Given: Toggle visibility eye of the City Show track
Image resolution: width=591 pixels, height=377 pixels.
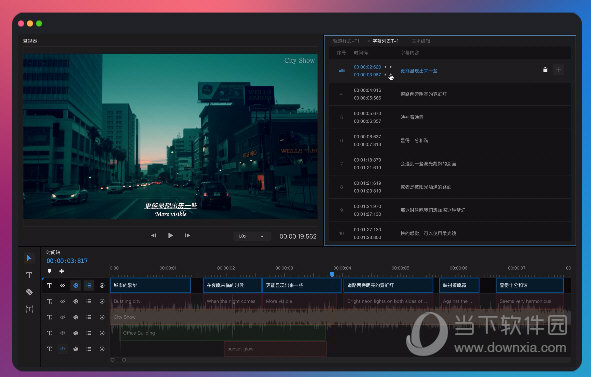Looking at the screenshot, I should (63, 317).
